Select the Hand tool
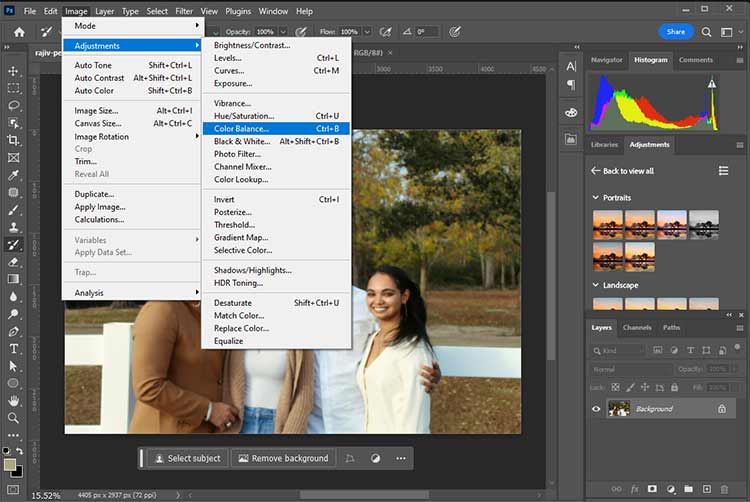The width and height of the screenshot is (750, 502). pos(13,401)
